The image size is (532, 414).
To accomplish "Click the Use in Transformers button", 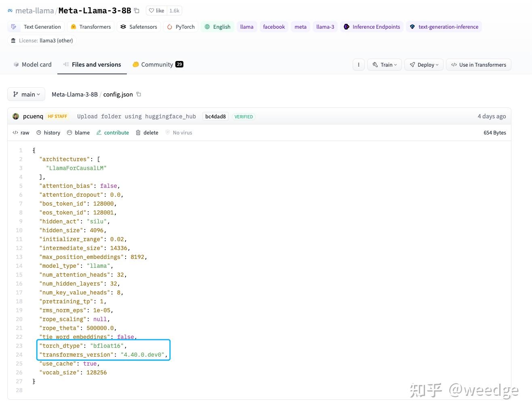I will pos(478,65).
